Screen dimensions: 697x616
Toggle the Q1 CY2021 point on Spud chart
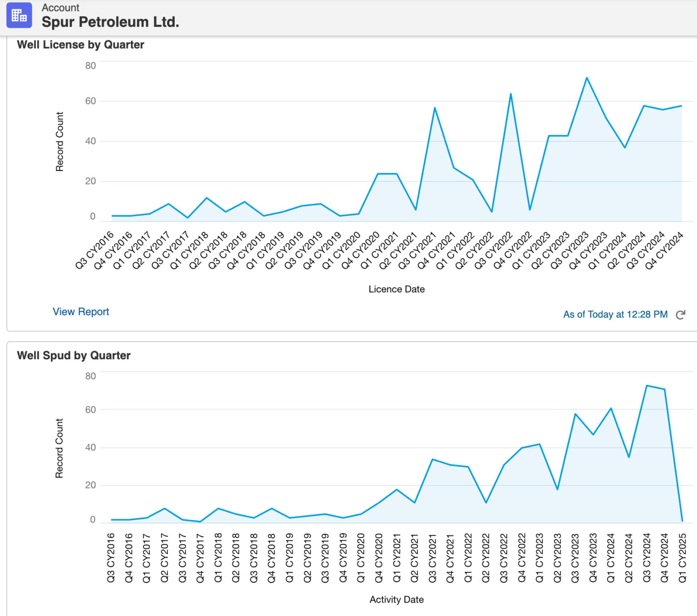pyautogui.click(x=397, y=489)
